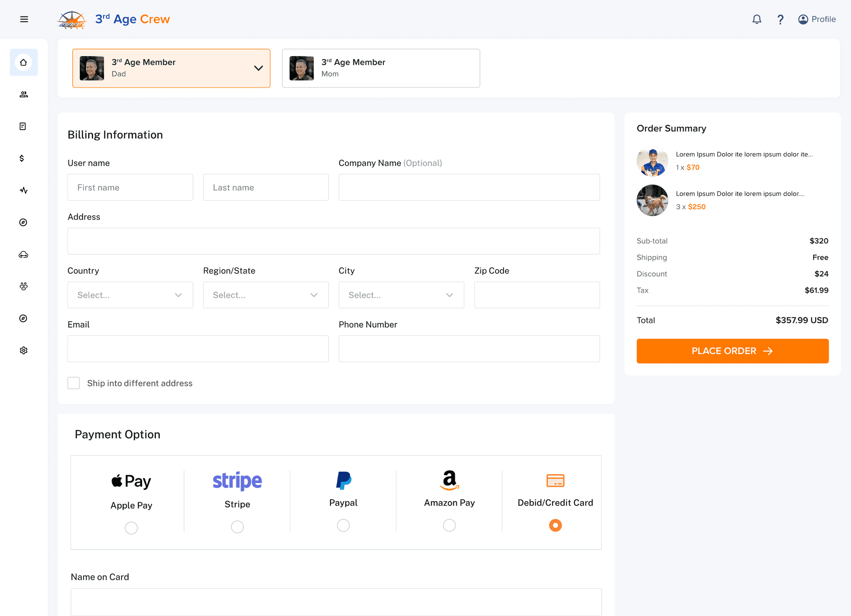Click Dad's member avatar photo
Image resolution: width=851 pixels, height=616 pixels.
coord(92,68)
